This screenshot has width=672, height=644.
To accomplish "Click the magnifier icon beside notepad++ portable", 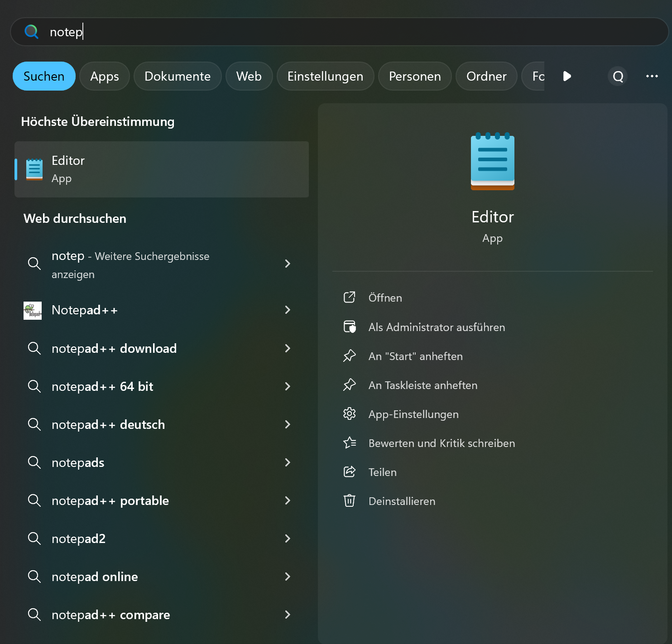I will point(34,500).
